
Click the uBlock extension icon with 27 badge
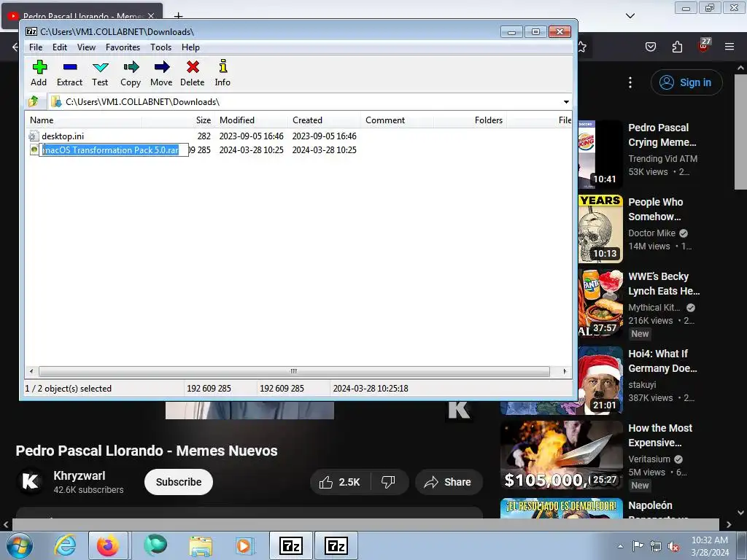tap(704, 46)
